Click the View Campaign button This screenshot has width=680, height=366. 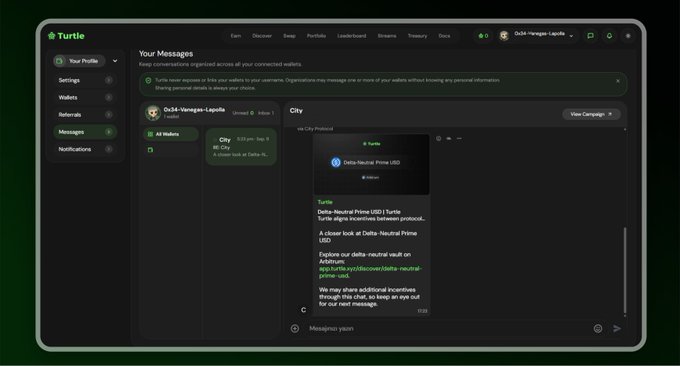pyautogui.click(x=591, y=114)
